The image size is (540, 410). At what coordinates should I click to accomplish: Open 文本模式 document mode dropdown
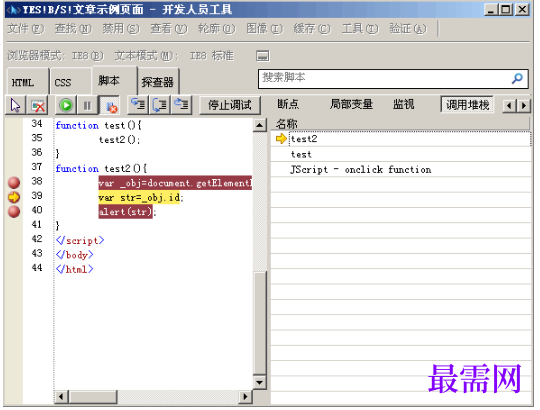pyautogui.click(x=174, y=55)
